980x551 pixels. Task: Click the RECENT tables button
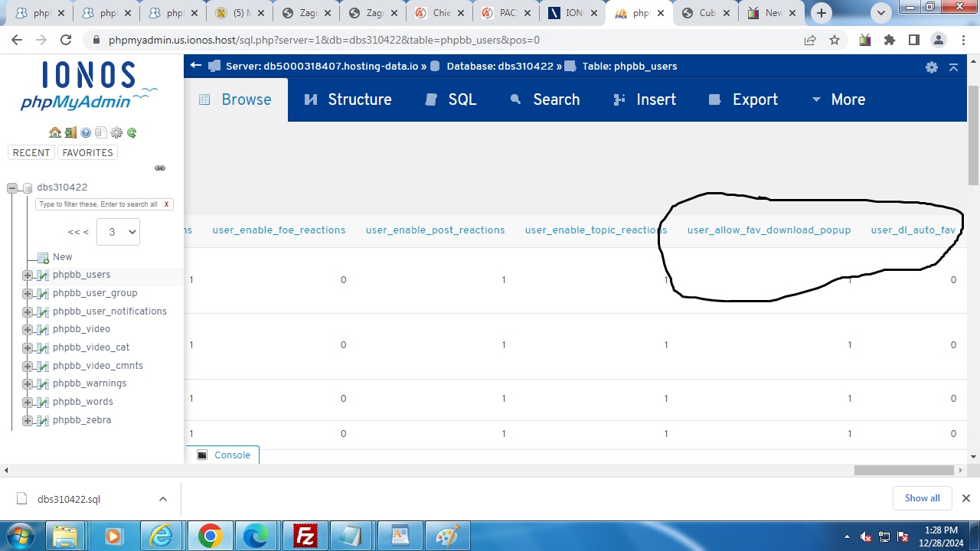pyautogui.click(x=31, y=152)
